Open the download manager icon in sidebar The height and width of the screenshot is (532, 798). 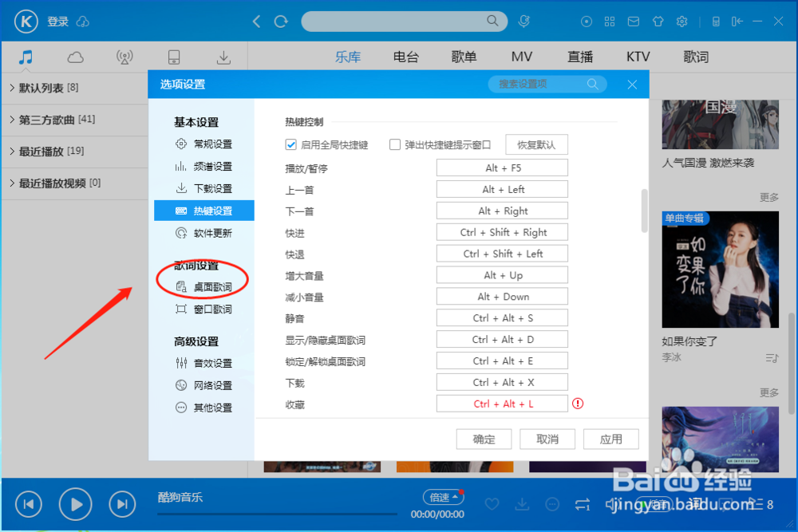tap(223, 57)
